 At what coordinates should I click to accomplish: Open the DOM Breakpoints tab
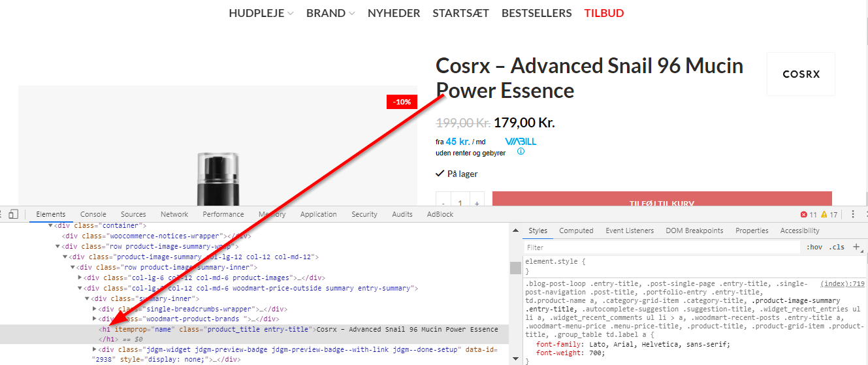coord(694,230)
